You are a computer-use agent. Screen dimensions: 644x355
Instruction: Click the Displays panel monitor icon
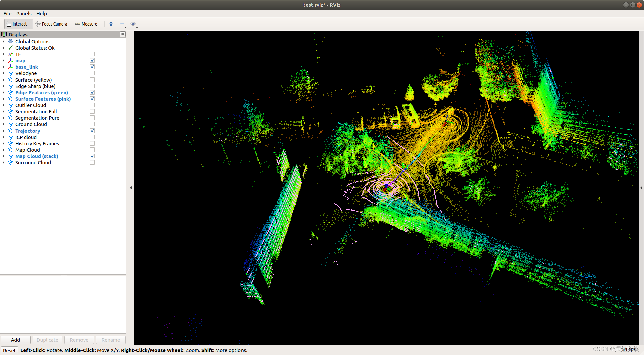coord(4,34)
